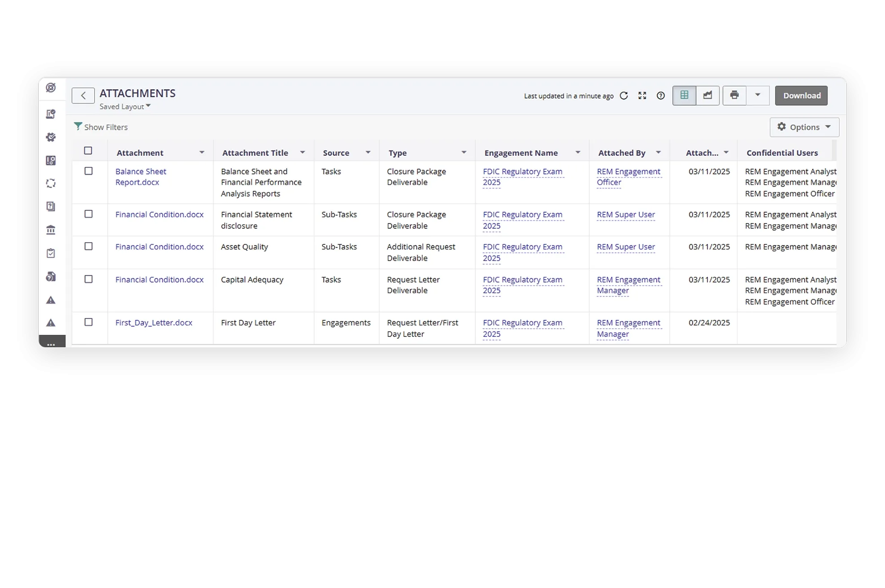Click the Show Filters funnel icon
The width and height of the screenshot is (885, 588).
point(78,127)
